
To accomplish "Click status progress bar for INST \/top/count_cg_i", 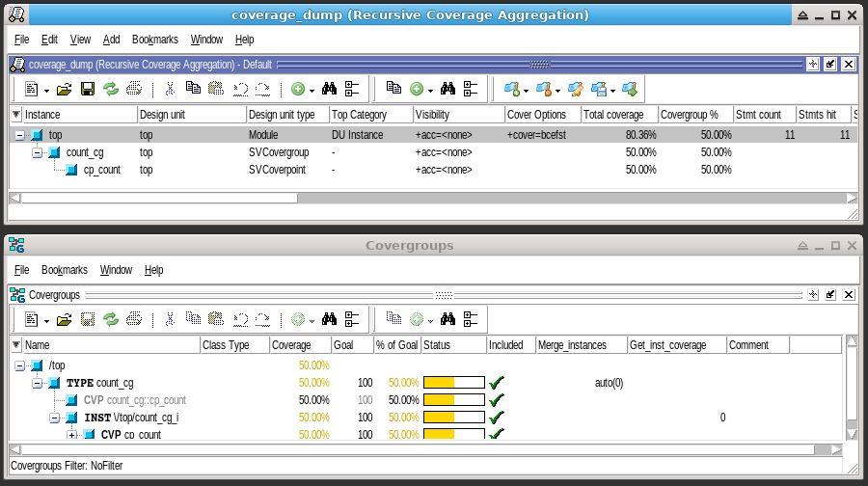I will click(x=454, y=417).
